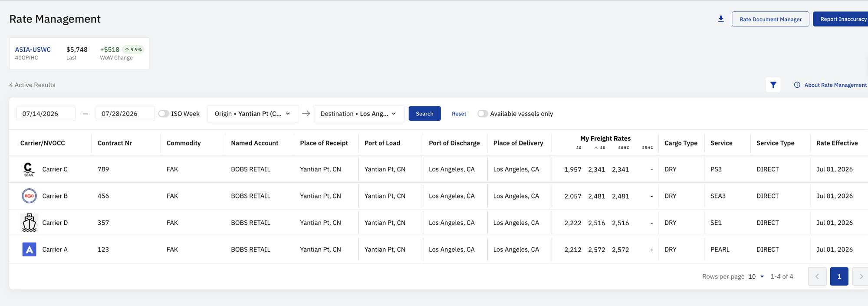This screenshot has height=306, width=868.
Task: Click the 2,212 rate value
Action: (x=572, y=250)
